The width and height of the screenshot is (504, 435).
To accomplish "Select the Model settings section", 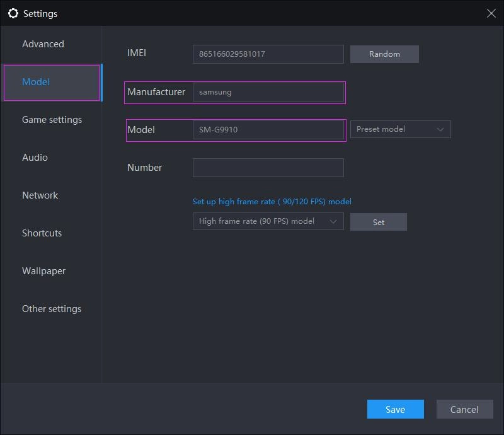I will point(36,81).
